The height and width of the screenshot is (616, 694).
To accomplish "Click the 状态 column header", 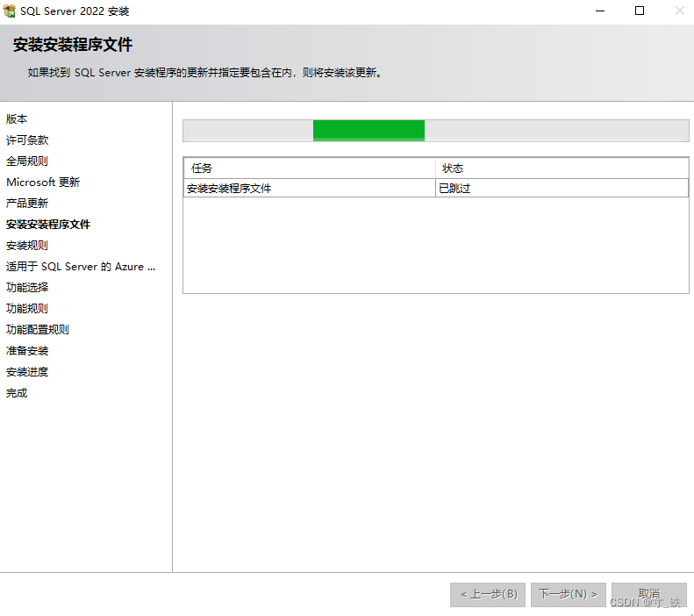I will 562,168.
